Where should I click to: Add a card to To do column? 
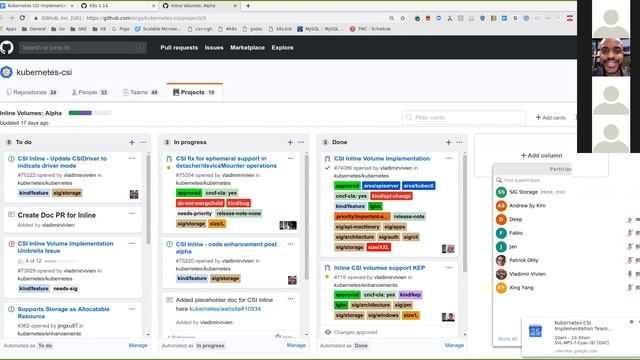(132, 142)
